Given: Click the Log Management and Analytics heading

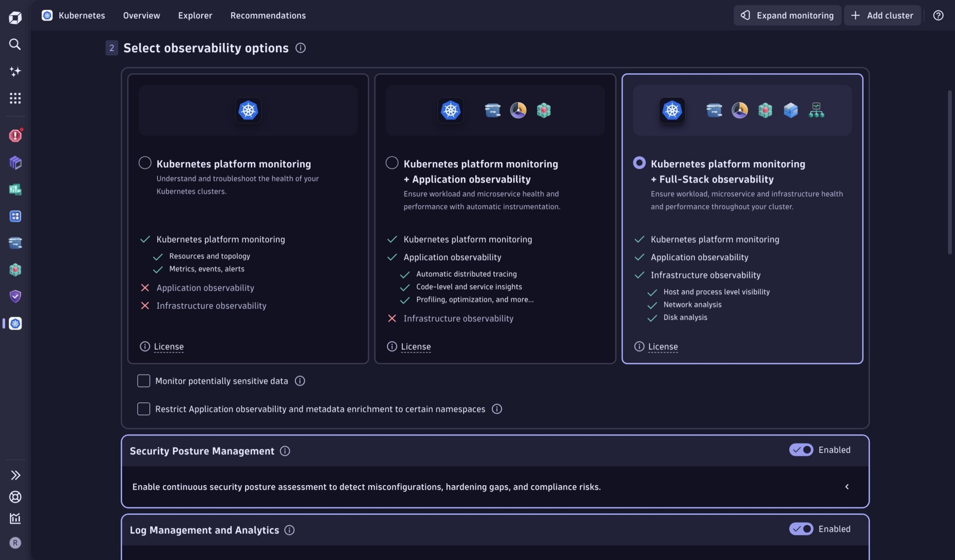Looking at the screenshot, I should point(204,530).
